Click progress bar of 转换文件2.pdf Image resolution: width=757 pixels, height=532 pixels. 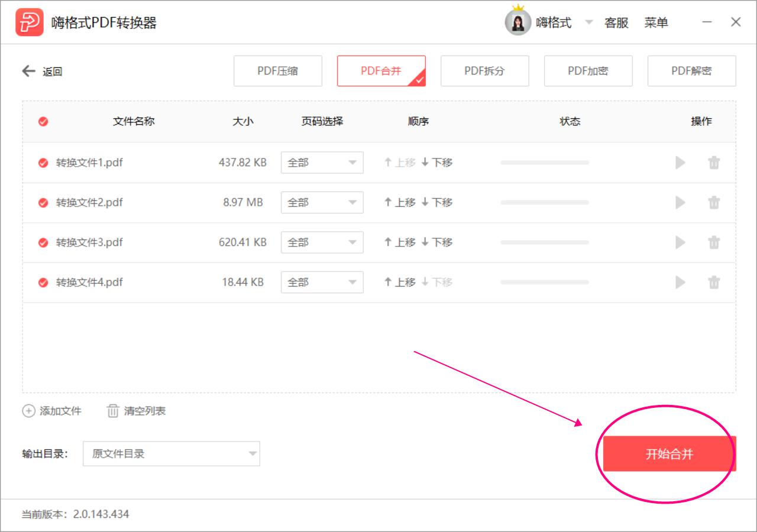point(545,202)
